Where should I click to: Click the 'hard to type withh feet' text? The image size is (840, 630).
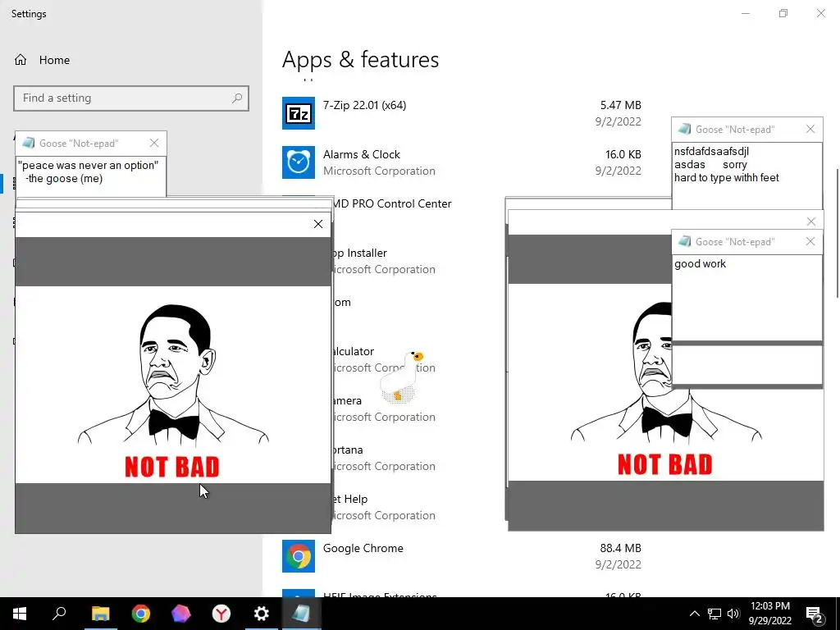[x=727, y=177]
